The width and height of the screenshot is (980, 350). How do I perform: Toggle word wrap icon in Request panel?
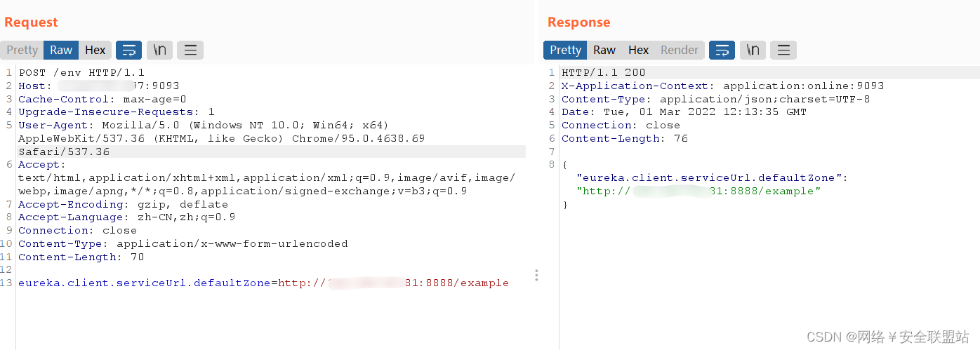pyautogui.click(x=129, y=50)
